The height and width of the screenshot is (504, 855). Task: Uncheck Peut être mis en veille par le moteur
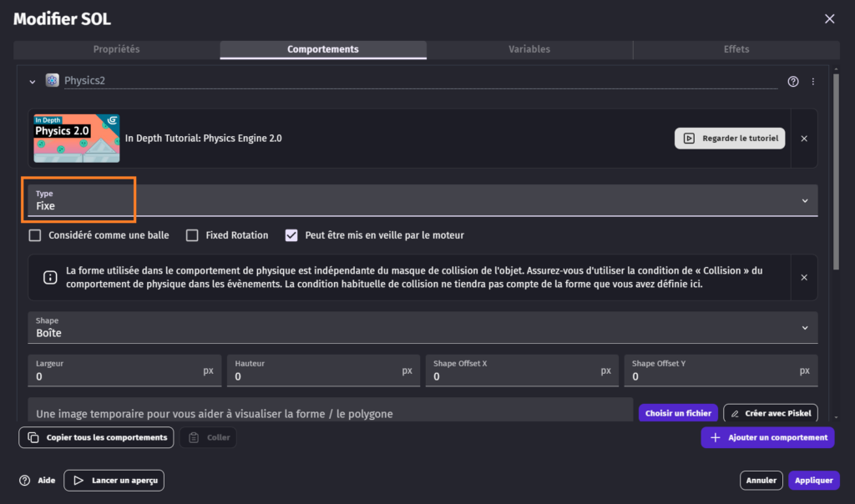(x=291, y=235)
